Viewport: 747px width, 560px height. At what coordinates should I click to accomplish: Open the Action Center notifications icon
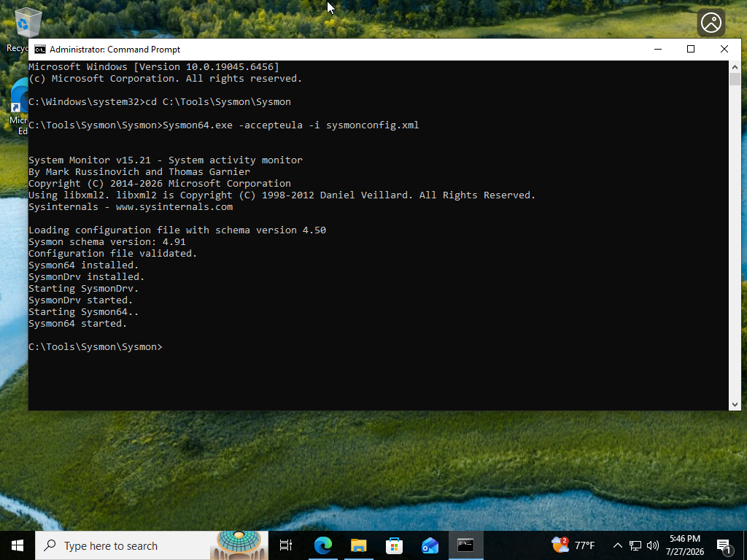click(724, 545)
